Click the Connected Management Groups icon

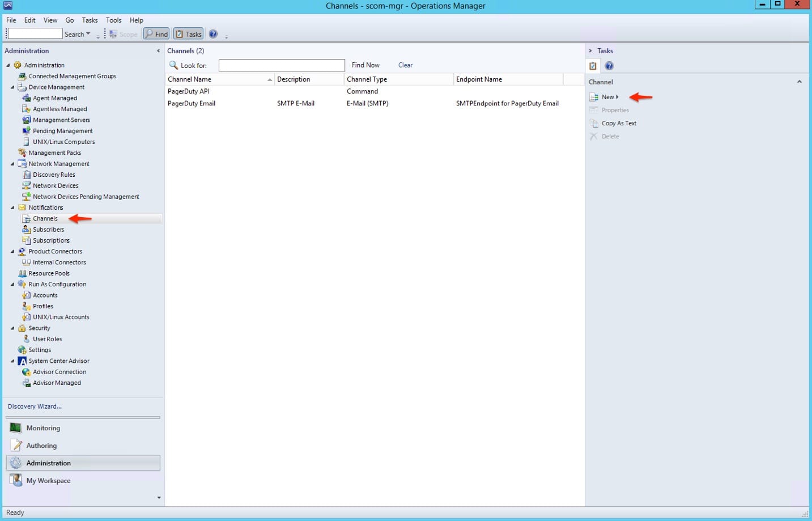(x=22, y=76)
